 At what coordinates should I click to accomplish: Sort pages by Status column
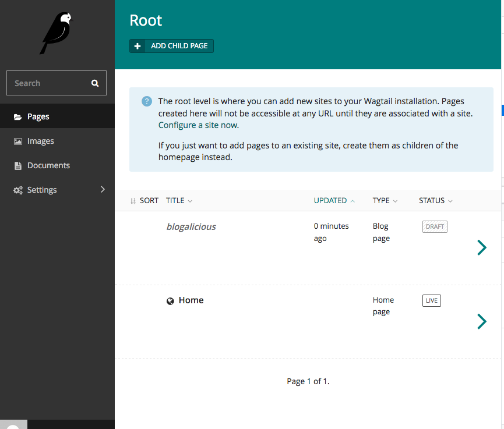pos(435,201)
